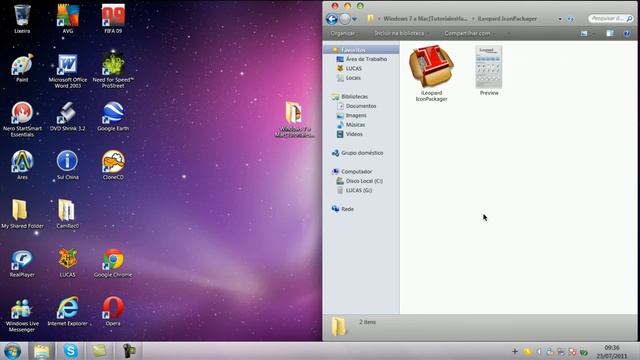The width and height of the screenshot is (640, 360).
Task: Open LUCAS (G:) drive
Action: [359, 191]
